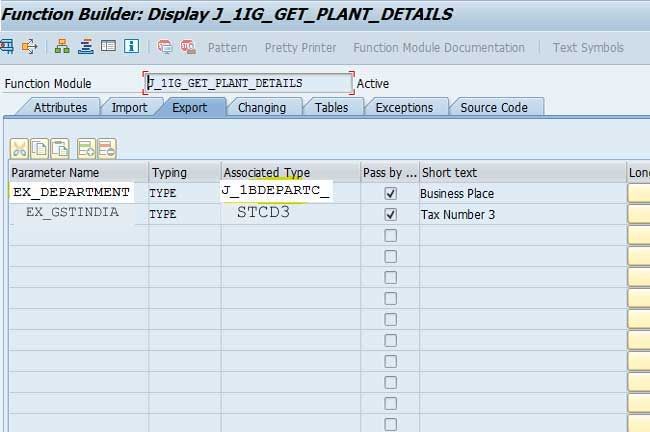
Task: Uncheck pass by value for EX_GSTINDIA
Action: point(390,214)
